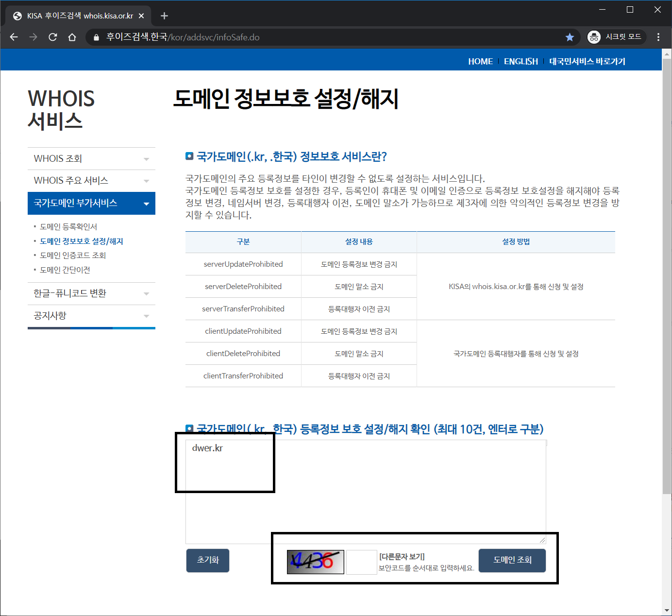Reload the page with the refresh icon
The width and height of the screenshot is (672, 616).
52,37
